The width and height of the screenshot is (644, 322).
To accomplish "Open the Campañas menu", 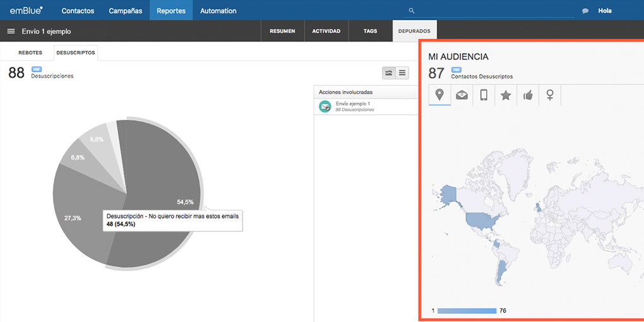I will point(125,11).
